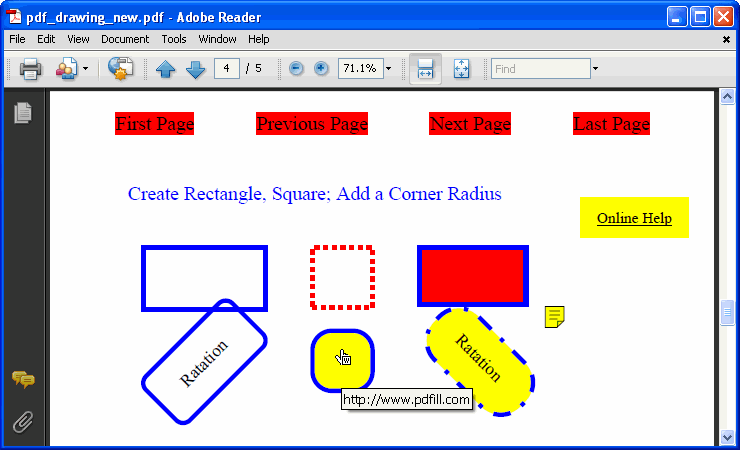Click the web conference globe icon
This screenshot has width=740, height=450.
(120, 69)
